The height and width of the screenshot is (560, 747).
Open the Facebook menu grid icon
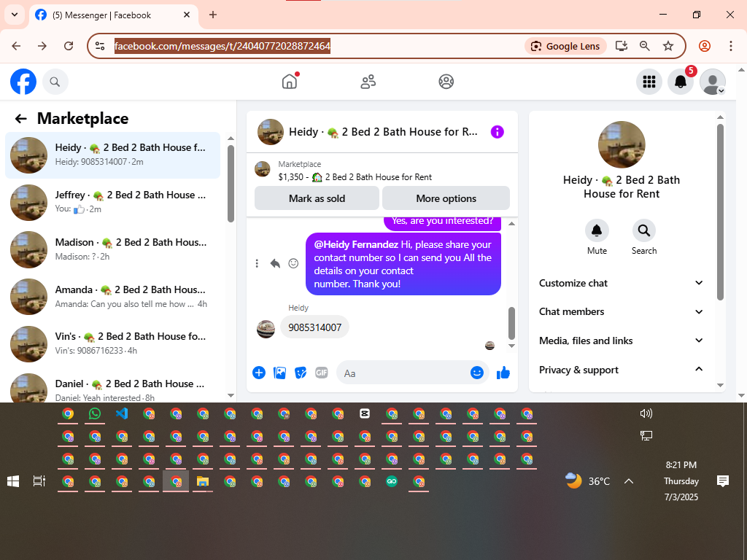pyautogui.click(x=649, y=82)
